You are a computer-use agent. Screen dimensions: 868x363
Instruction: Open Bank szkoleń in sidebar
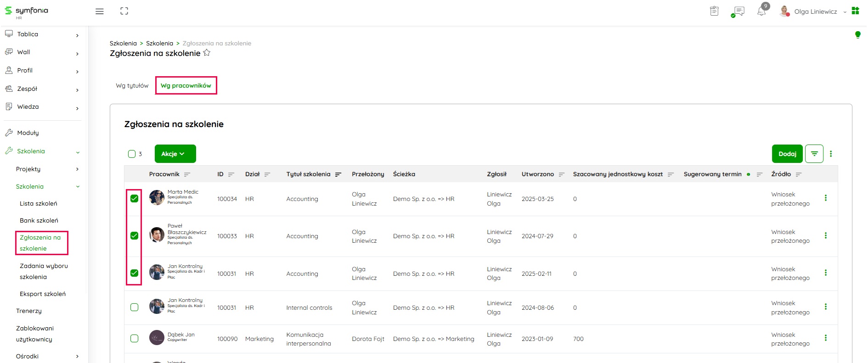point(39,220)
